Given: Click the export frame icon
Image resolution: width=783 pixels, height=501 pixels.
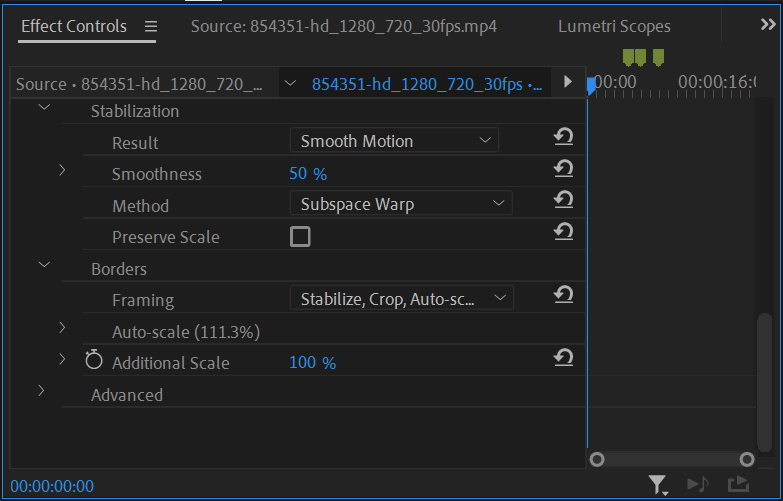Looking at the screenshot, I should tap(738, 485).
